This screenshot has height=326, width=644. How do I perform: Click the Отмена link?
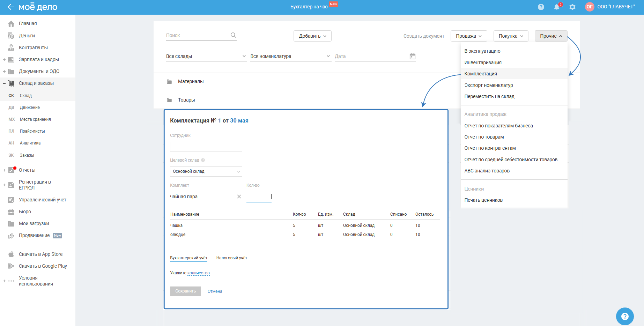[215, 291]
